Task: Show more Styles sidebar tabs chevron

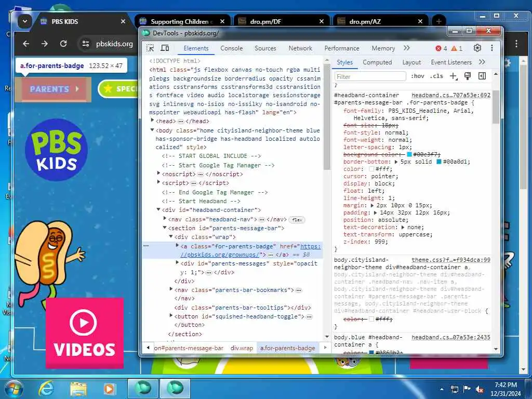Action: (x=482, y=62)
